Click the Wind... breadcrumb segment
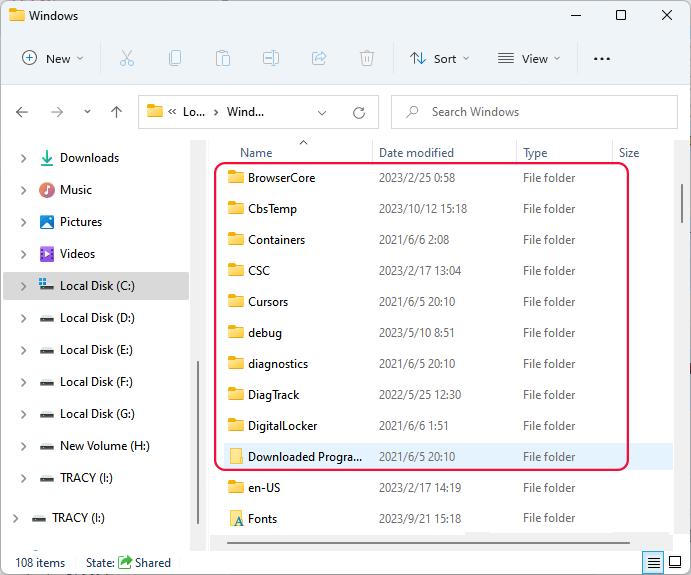 [245, 112]
